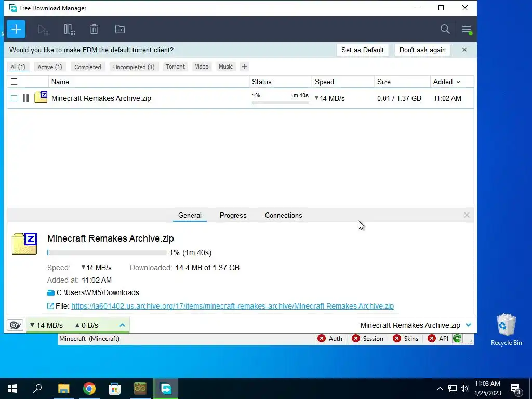Image resolution: width=532 pixels, height=399 pixels.
Task: Click the network tray icon
Action: pos(453,389)
